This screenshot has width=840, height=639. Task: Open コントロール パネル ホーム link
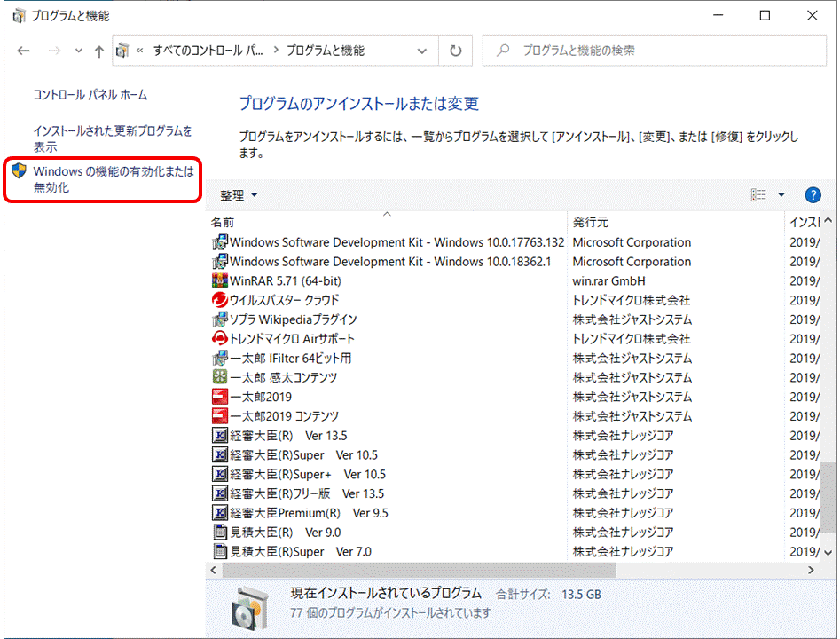coord(90,95)
